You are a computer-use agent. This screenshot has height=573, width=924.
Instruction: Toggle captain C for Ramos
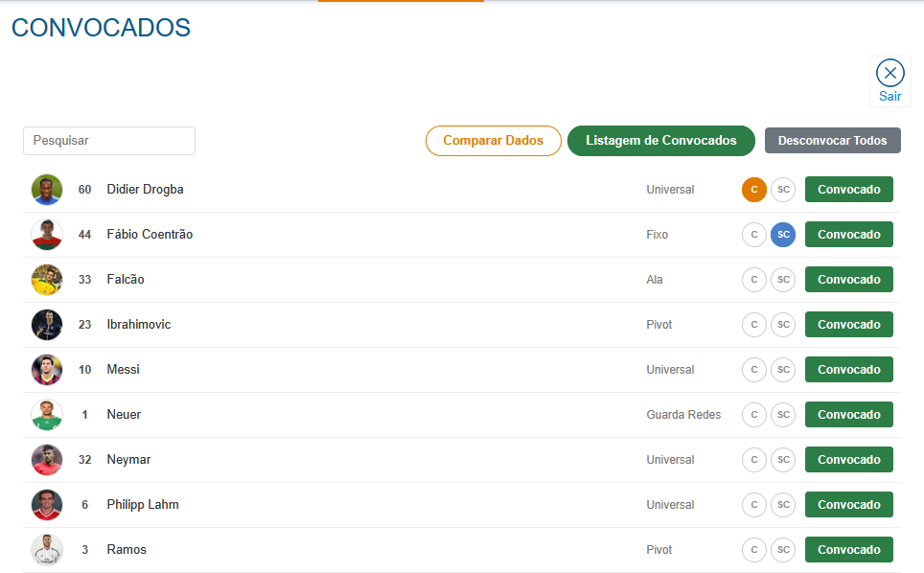(753, 550)
